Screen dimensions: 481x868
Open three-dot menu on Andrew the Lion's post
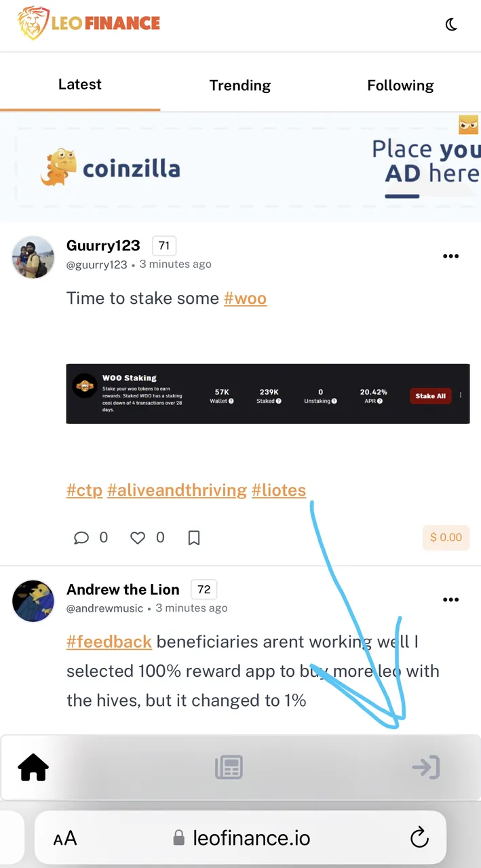[450, 599]
